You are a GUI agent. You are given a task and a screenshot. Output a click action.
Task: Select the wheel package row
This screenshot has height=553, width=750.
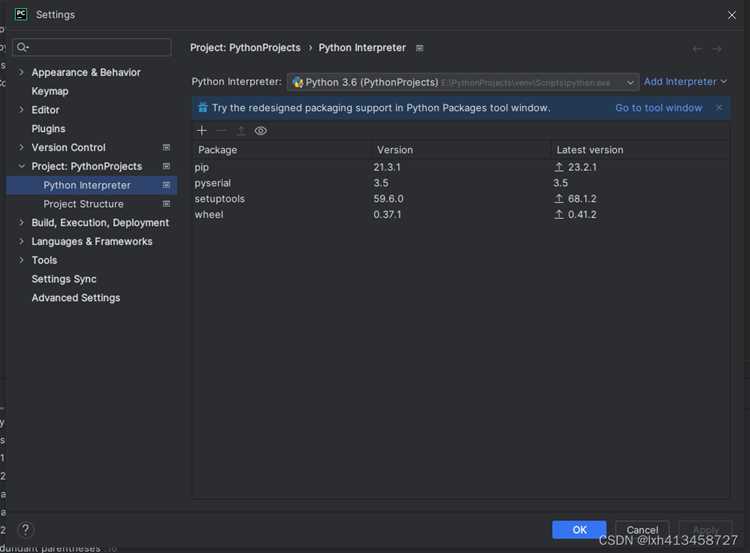coord(461,214)
